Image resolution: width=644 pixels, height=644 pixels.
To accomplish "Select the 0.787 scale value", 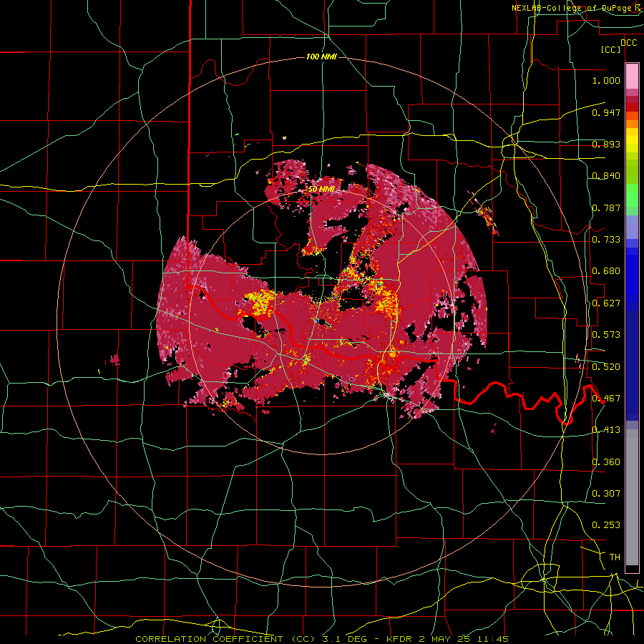I will 606,208.
